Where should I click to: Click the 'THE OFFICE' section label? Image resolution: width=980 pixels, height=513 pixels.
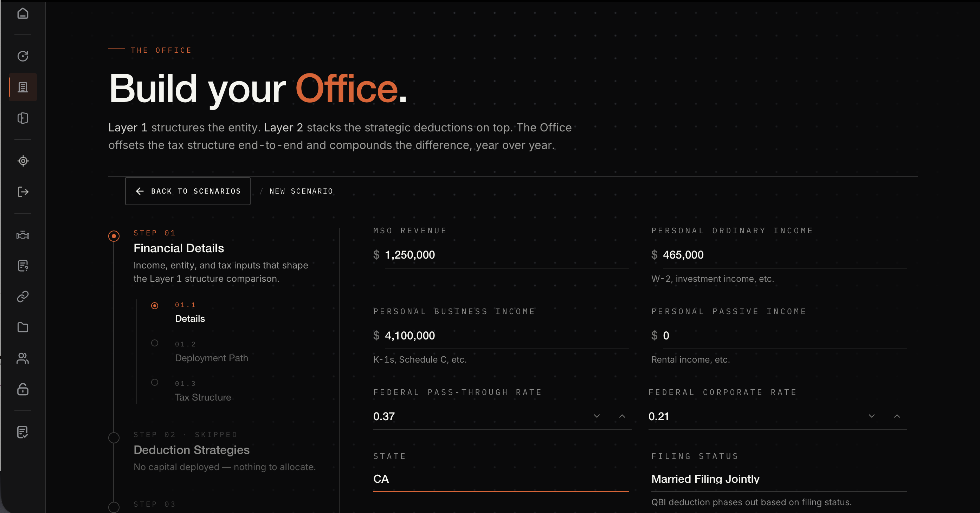(161, 50)
